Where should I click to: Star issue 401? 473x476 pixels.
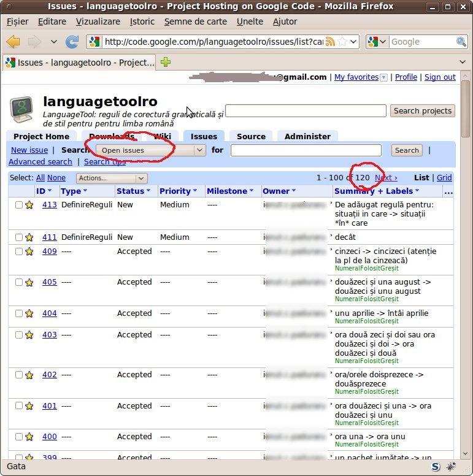(29, 406)
